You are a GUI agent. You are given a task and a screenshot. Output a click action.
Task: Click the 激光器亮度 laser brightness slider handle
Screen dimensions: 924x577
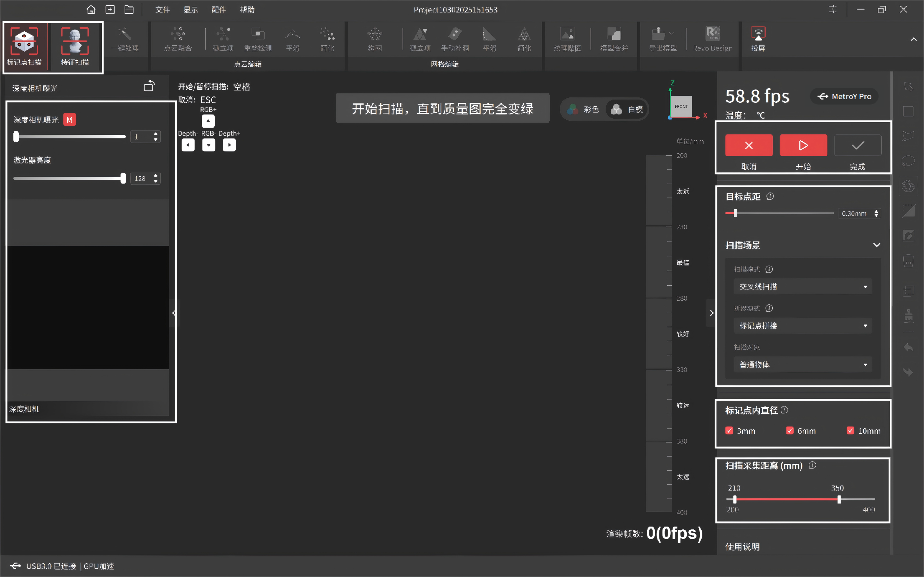coord(123,178)
